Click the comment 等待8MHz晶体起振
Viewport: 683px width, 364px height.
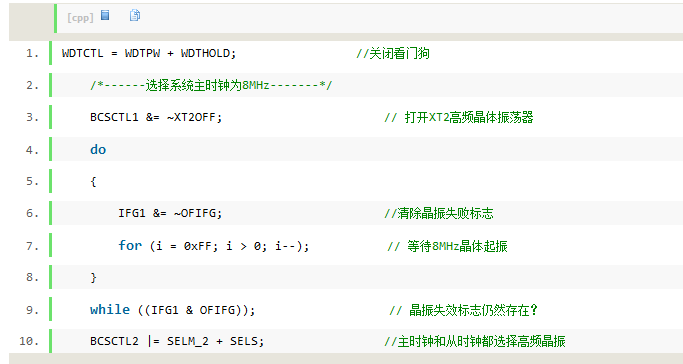click(447, 246)
